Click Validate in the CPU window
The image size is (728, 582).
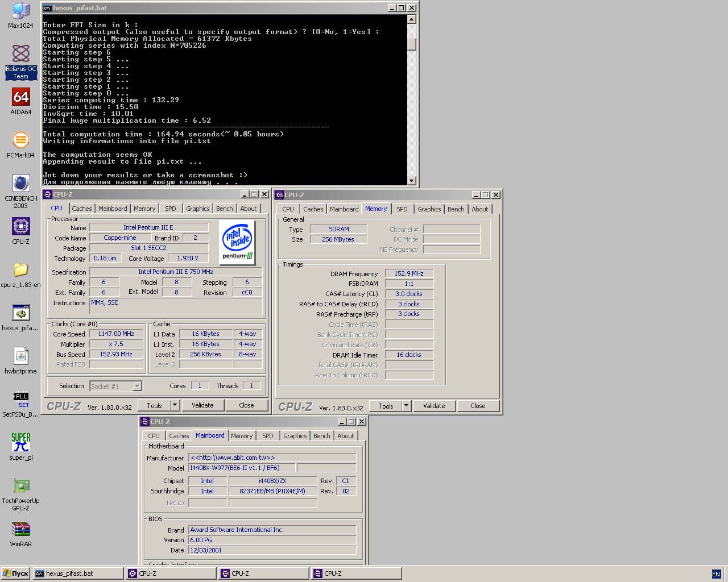pyautogui.click(x=202, y=405)
